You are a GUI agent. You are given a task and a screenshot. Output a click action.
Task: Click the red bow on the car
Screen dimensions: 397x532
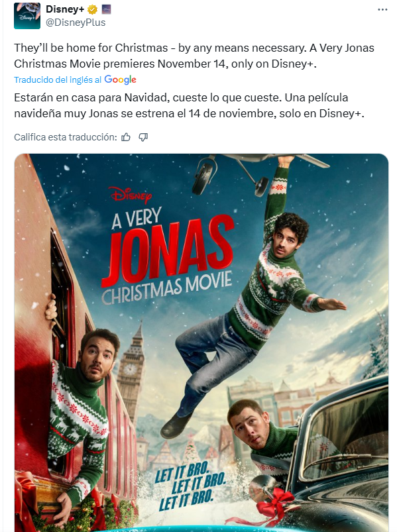[x=275, y=503]
